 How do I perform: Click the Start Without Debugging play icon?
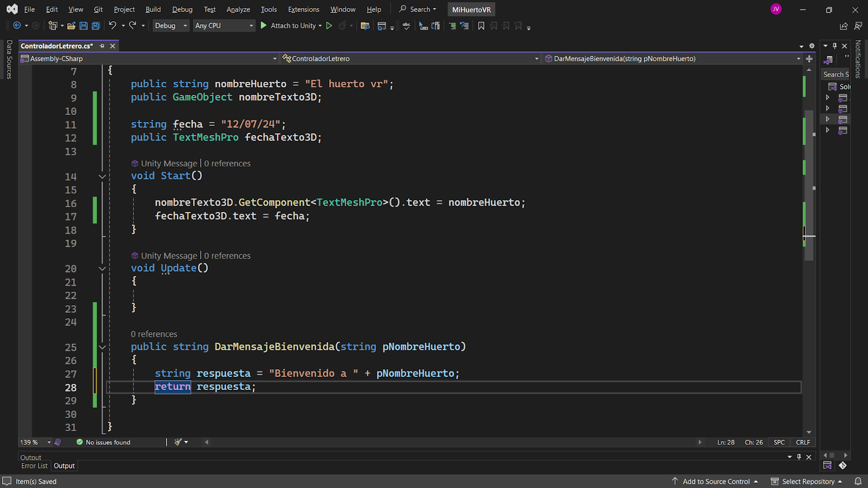[x=329, y=25]
